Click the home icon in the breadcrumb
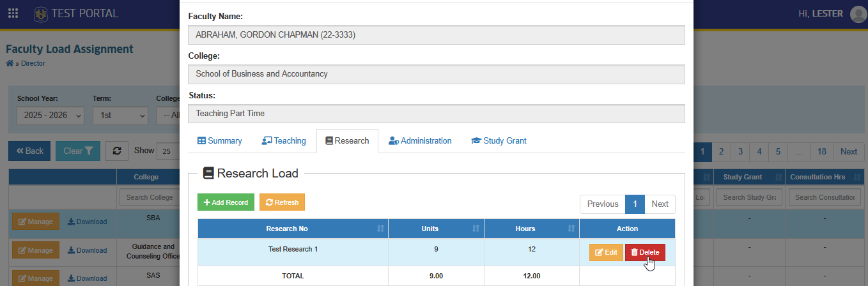 [x=10, y=63]
